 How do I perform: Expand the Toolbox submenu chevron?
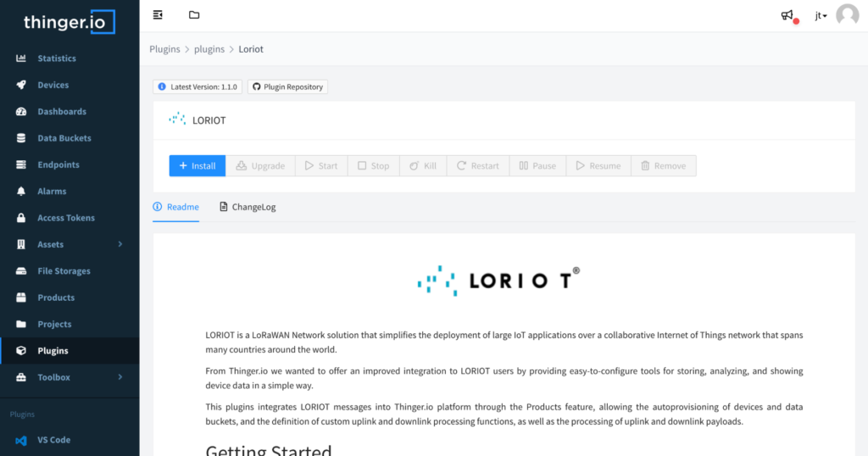click(120, 377)
